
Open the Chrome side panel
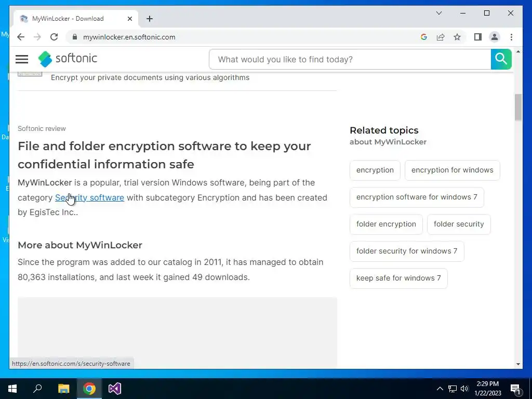click(x=478, y=37)
